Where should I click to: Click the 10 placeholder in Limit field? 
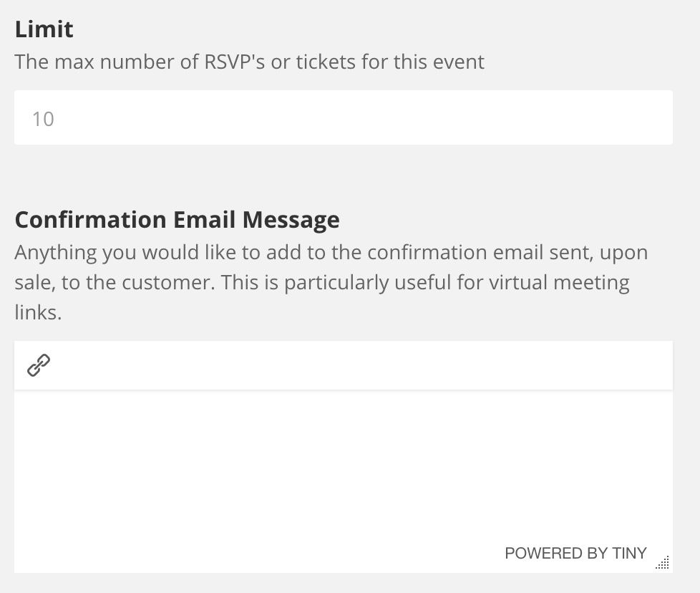[44, 119]
